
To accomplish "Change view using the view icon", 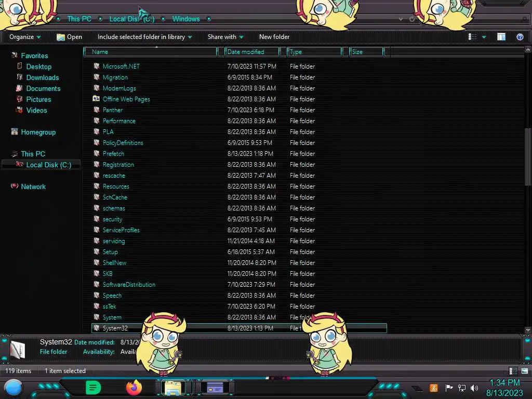I will (472, 37).
